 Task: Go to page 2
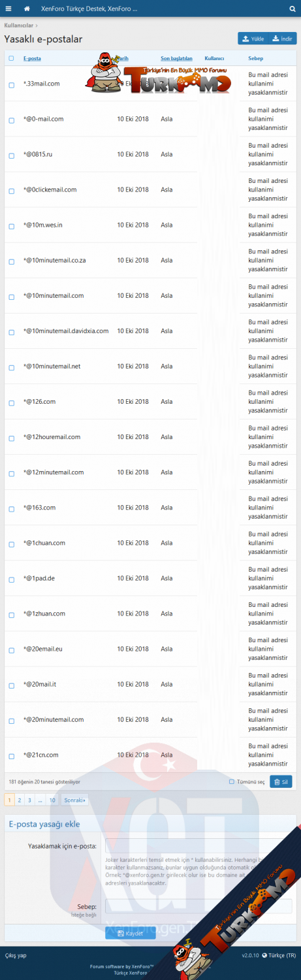(x=20, y=800)
